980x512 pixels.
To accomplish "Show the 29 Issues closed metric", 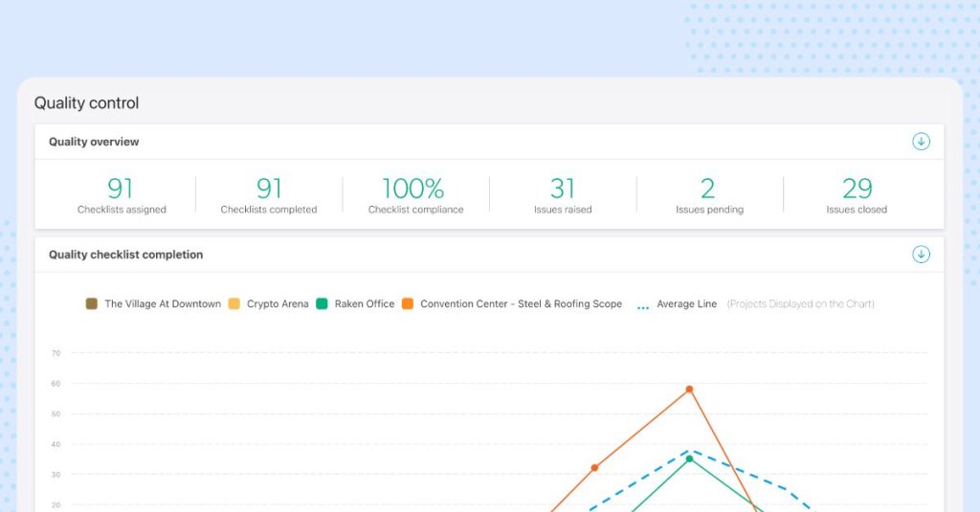I will (x=857, y=194).
